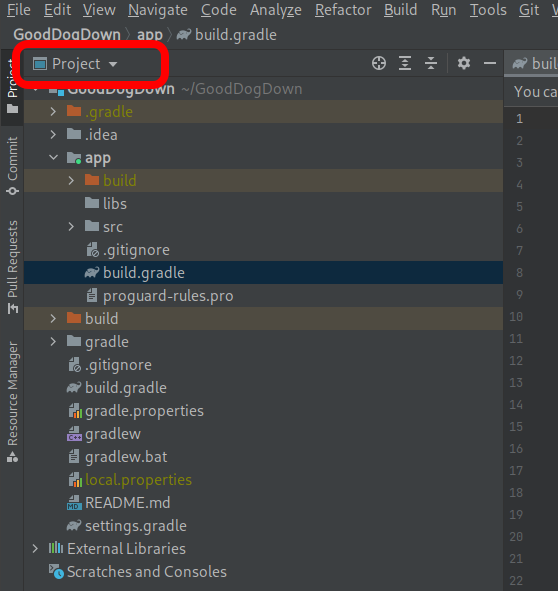This screenshot has height=591, width=558.
Task: Click the settings.gradle elephant icon
Action: tap(74, 525)
